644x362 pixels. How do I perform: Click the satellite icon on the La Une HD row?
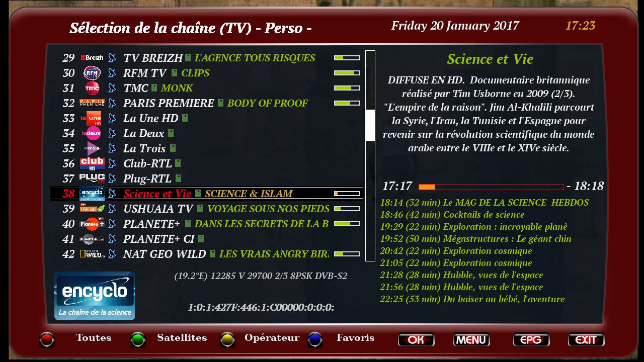(x=112, y=118)
